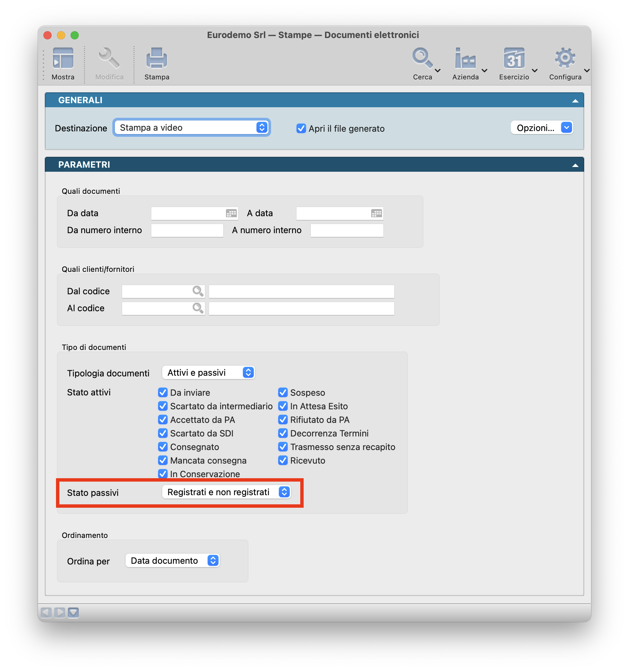Untick the In Conservazione checkbox
Viewport: 629px width, 672px height.
click(163, 474)
